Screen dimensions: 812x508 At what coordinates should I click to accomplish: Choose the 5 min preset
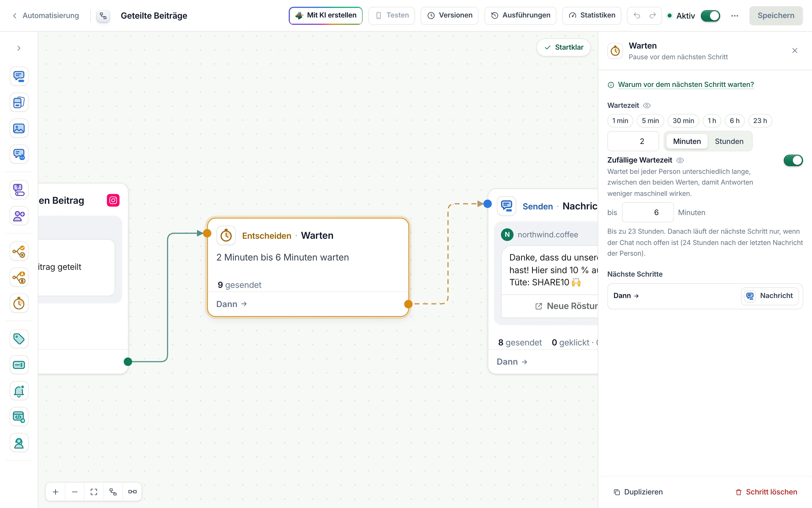(650, 121)
